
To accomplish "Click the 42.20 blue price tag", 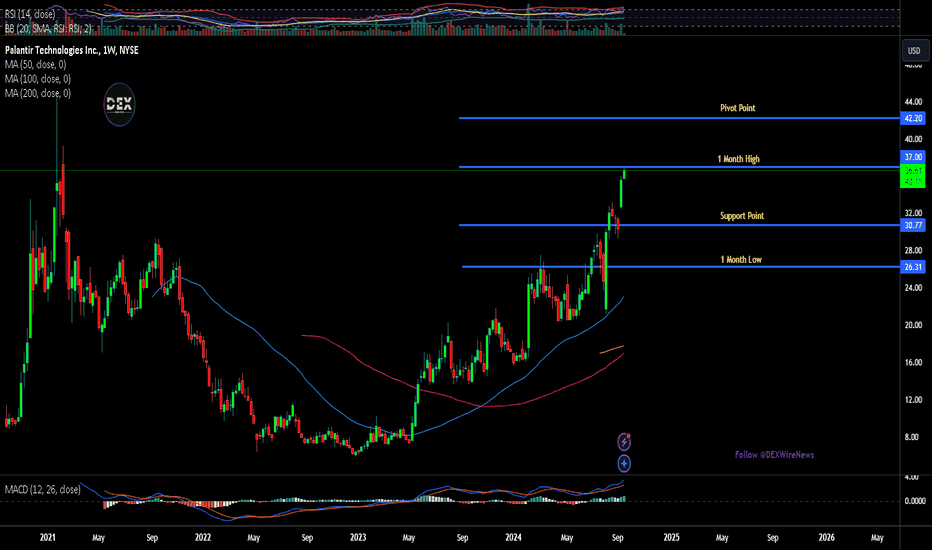I will (913, 118).
